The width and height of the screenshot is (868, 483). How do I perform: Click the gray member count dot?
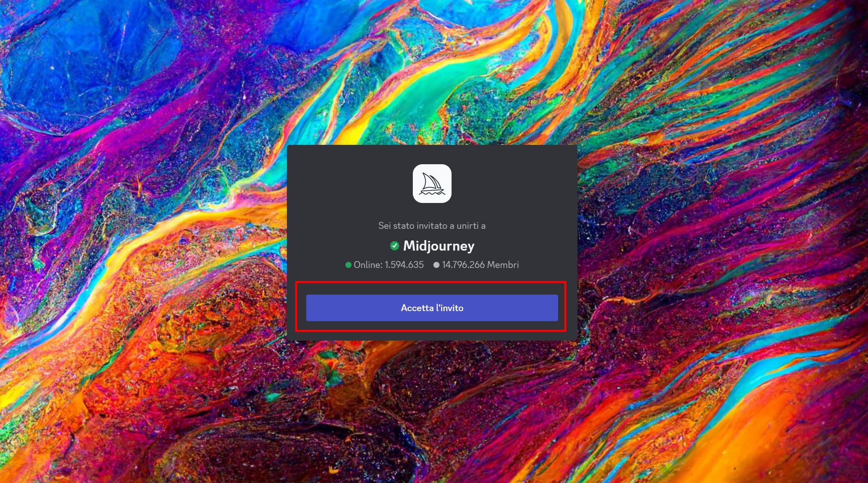click(x=436, y=265)
